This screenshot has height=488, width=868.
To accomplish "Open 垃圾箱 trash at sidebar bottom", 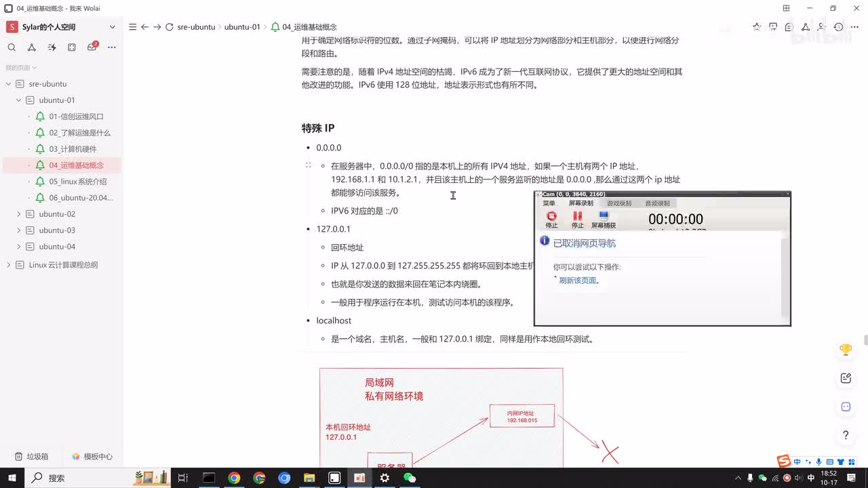I will tap(31, 457).
